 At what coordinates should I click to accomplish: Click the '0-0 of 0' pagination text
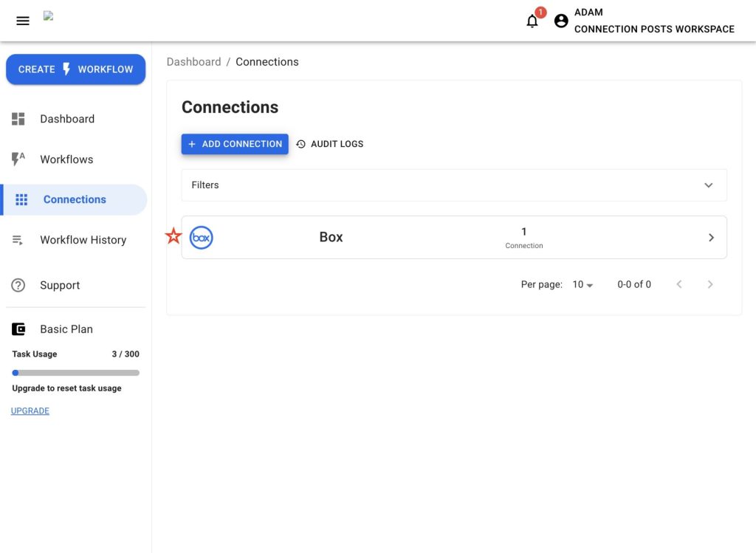(x=634, y=284)
